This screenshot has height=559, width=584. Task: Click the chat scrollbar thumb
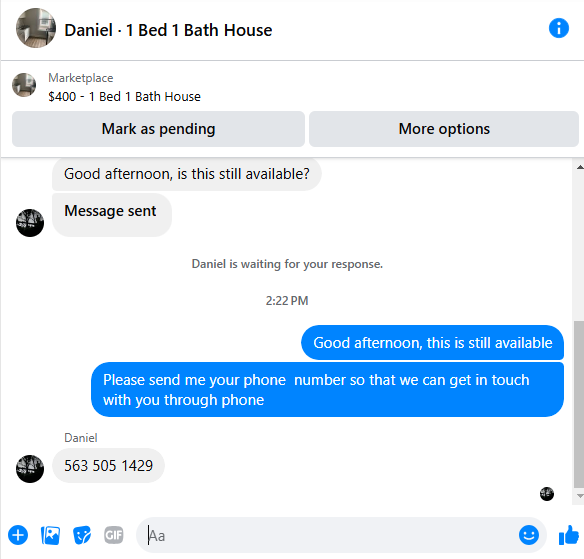pos(579,404)
